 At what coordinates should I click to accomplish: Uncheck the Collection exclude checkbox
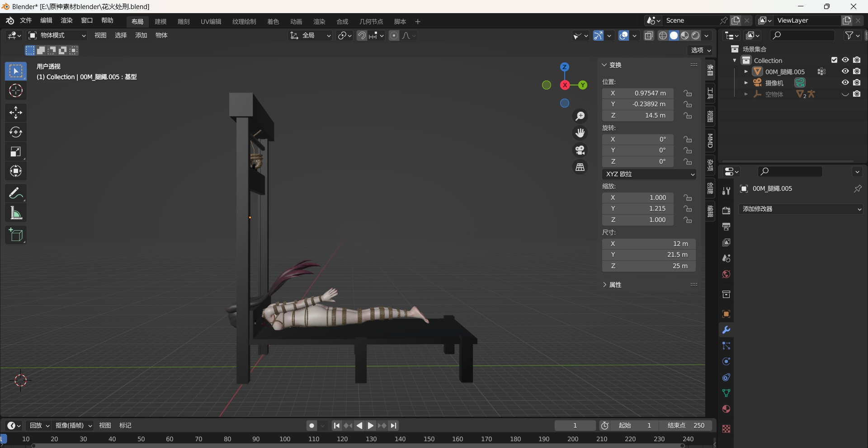click(x=835, y=60)
